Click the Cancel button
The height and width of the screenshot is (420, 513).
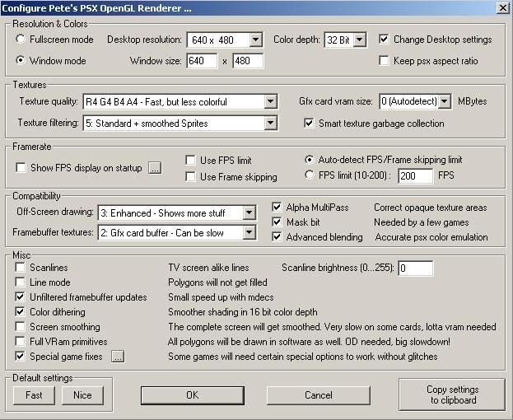[319, 395]
